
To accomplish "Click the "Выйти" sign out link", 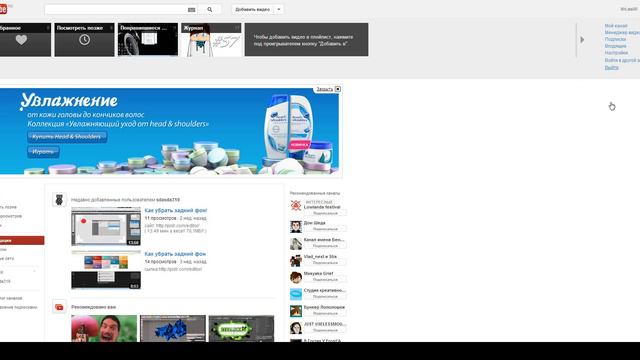I will pos(611,68).
